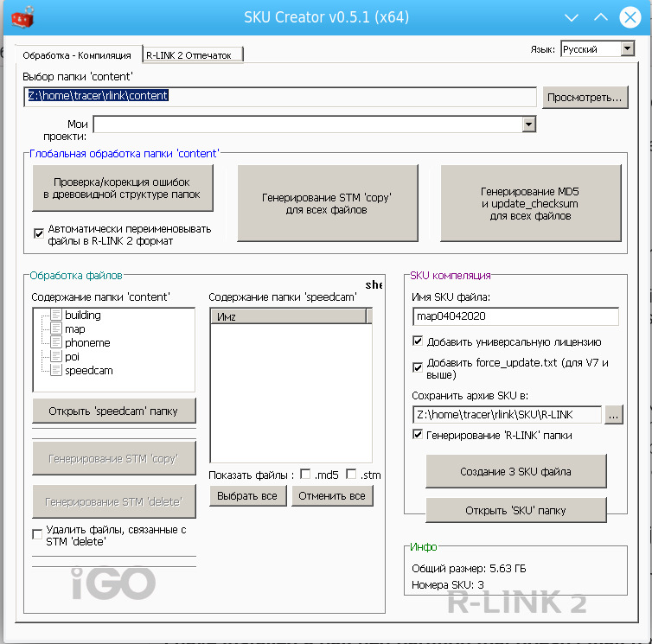The width and height of the screenshot is (652, 644).
Task: Click the speedcam folder icon in tree
Action: click(x=56, y=370)
